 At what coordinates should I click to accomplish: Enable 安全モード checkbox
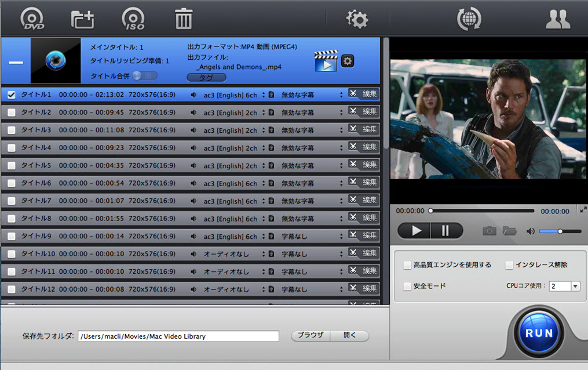coord(407,286)
